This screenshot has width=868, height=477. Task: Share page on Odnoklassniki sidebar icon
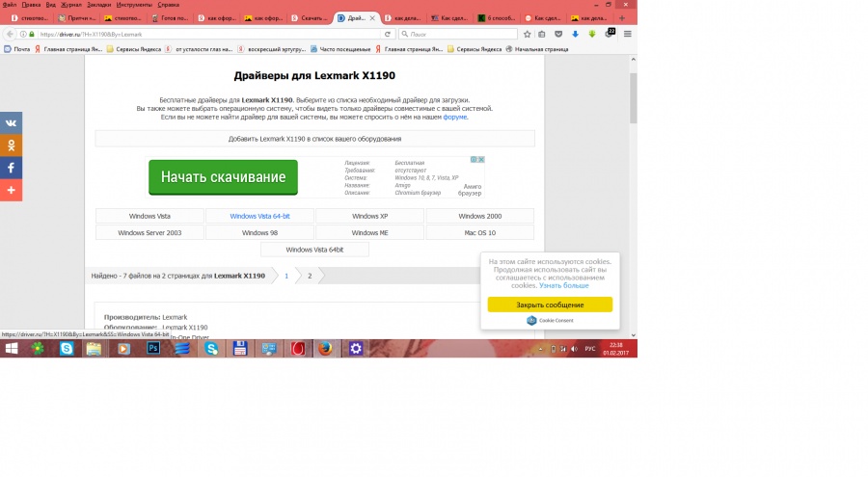(11, 146)
